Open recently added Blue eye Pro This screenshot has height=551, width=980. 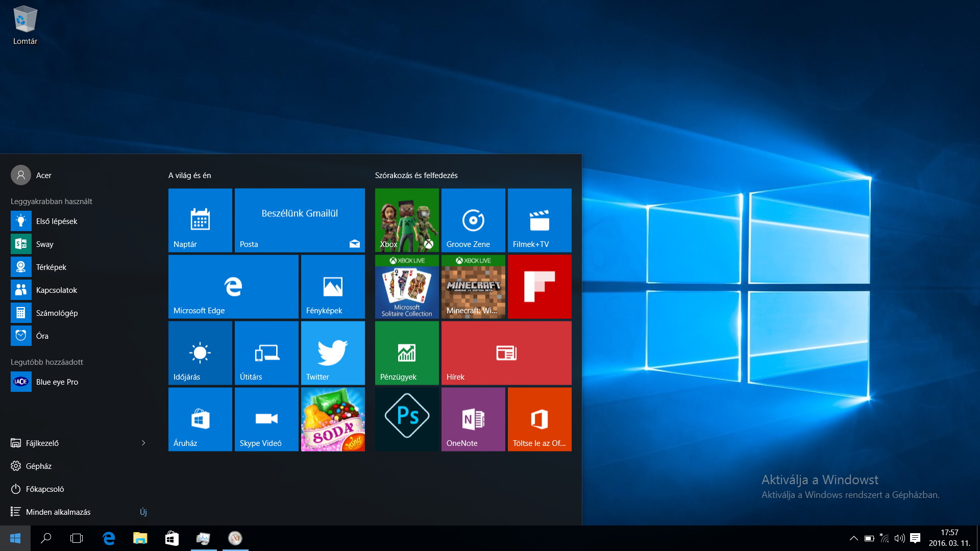(79, 382)
